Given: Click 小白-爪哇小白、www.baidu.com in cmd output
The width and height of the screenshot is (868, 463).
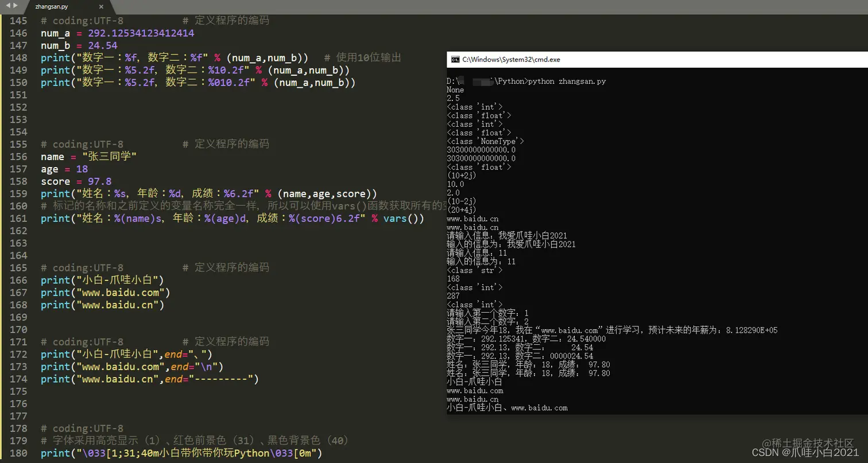Looking at the screenshot, I should click(x=507, y=408).
